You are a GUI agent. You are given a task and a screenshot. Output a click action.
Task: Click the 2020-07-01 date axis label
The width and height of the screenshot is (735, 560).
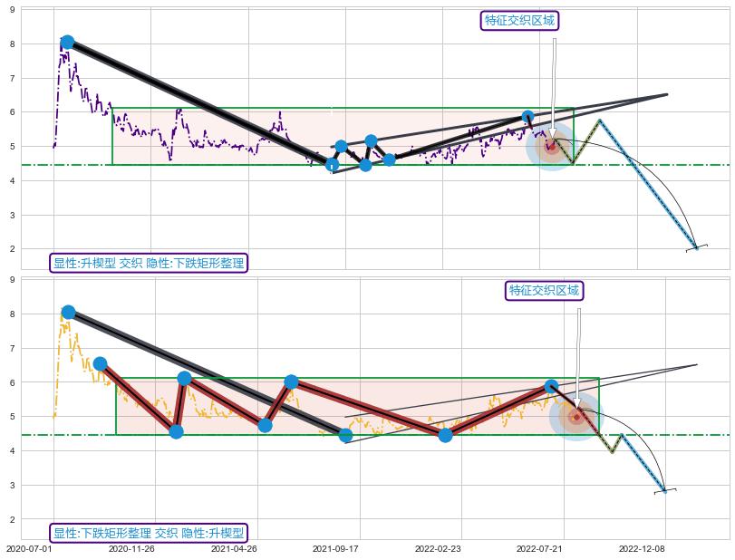coord(27,548)
